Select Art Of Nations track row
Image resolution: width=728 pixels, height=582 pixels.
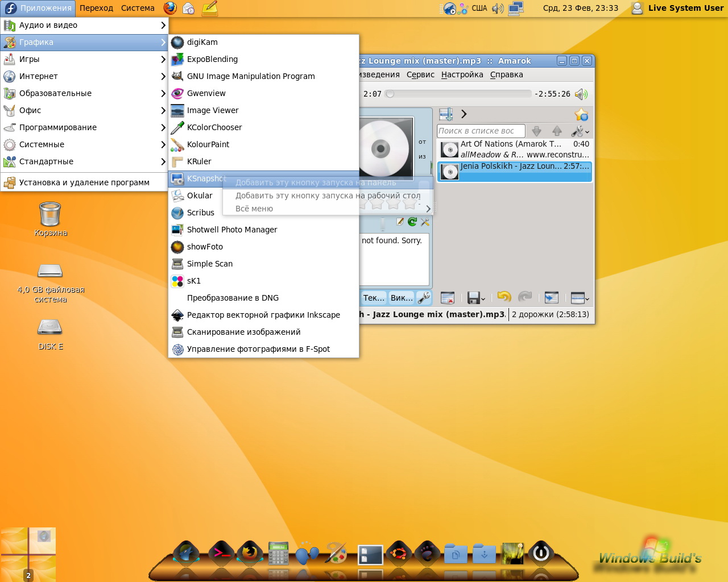pos(515,149)
